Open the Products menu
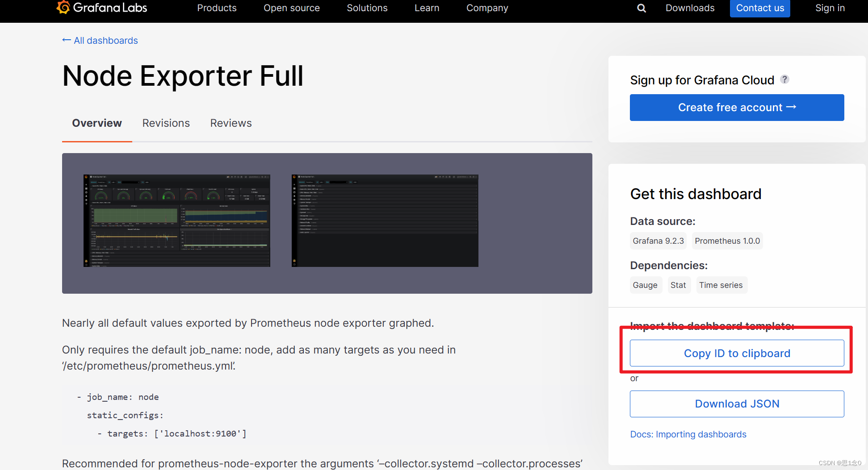Viewport: 868px width, 470px height. click(217, 8)
